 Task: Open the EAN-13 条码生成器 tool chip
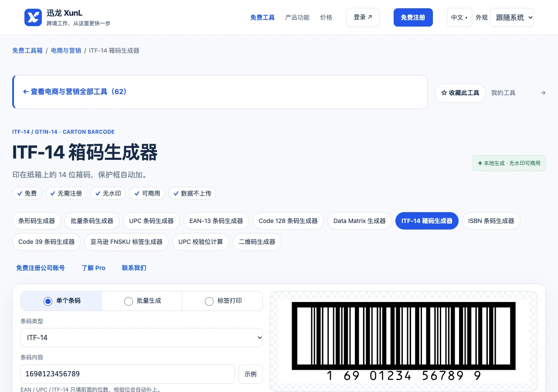pyautogui.click(x=216, y=221)
